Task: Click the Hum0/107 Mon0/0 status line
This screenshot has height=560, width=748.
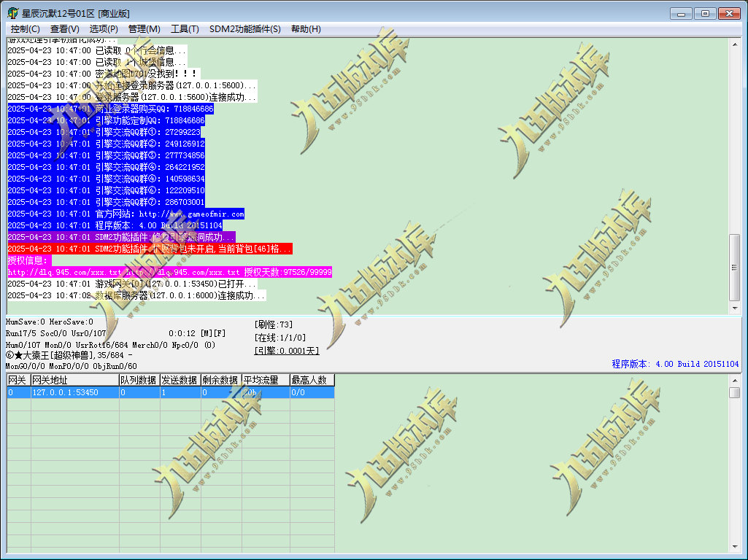Action: tap(111, 345)
